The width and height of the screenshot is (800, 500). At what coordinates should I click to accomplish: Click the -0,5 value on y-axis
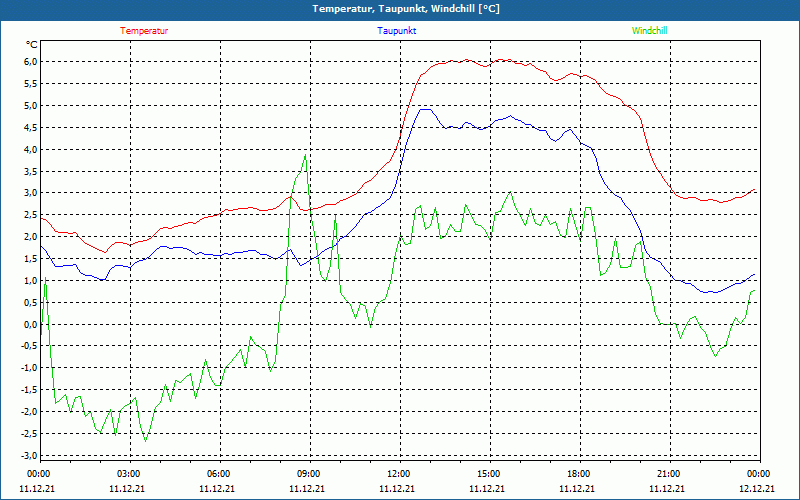[30, 346]
